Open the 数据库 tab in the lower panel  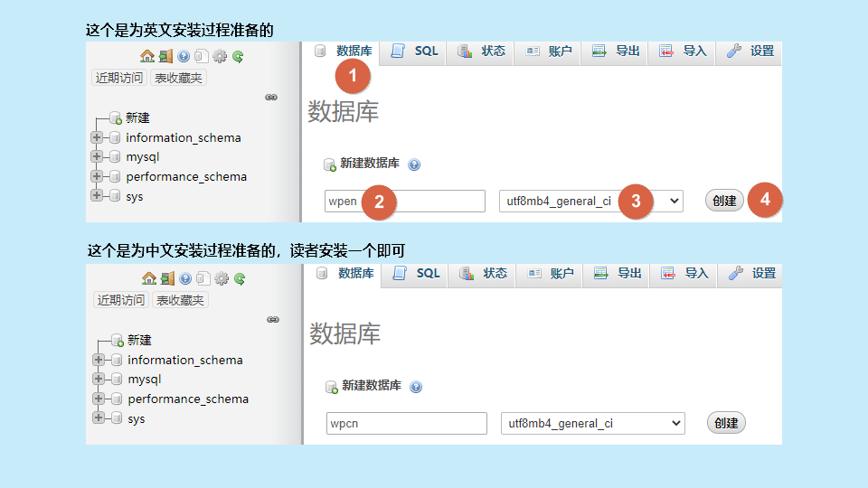[344, 274]
